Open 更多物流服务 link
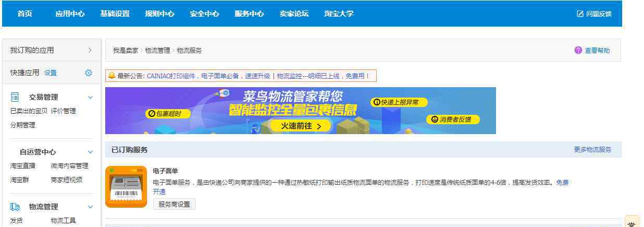This screenshot has height=227, width=644. click(592, 149)
